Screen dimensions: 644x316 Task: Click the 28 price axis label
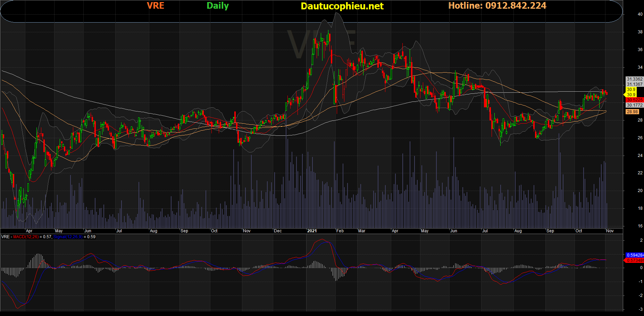click(640, 120)
